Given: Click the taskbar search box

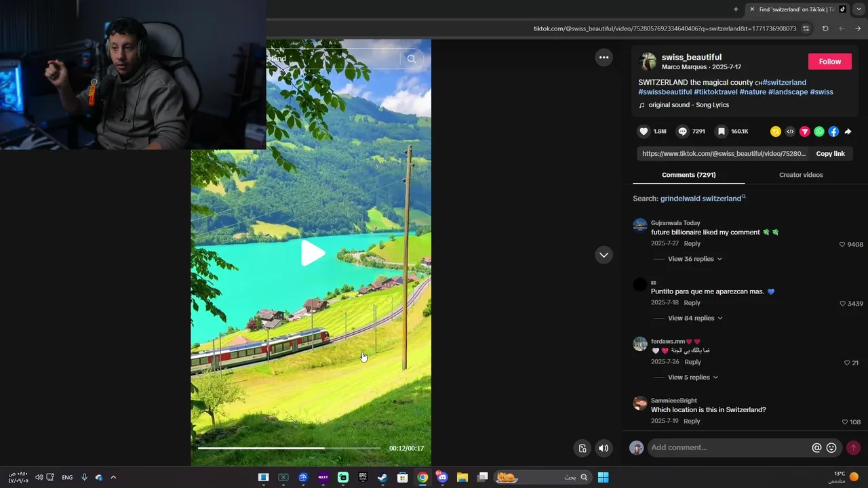Looking at the screenshot, I should click(542, 477).
